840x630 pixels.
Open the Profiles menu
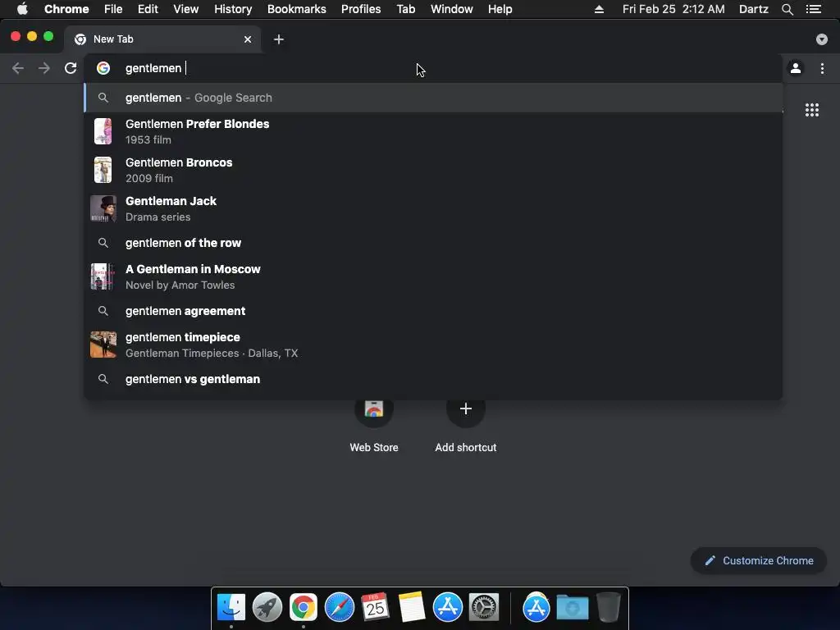point(361,9)
